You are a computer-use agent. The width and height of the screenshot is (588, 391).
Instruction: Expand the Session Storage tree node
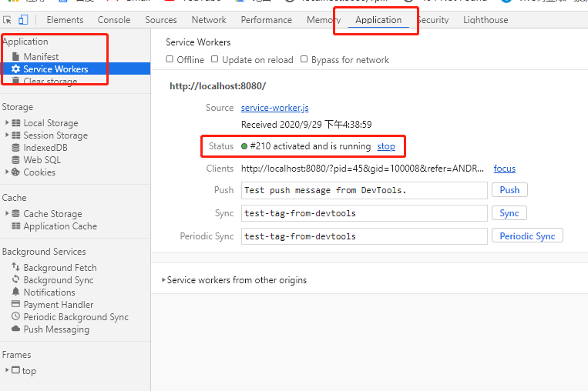coord(7,135)
